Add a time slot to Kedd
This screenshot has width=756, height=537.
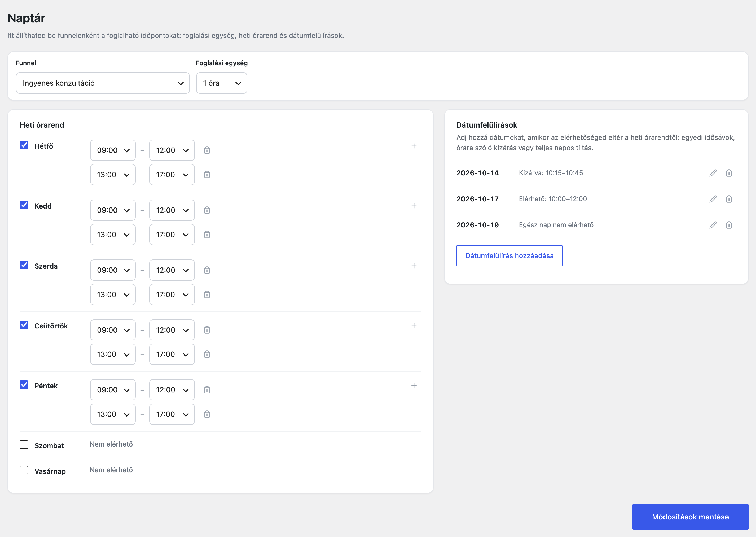(x=414, y=206)
